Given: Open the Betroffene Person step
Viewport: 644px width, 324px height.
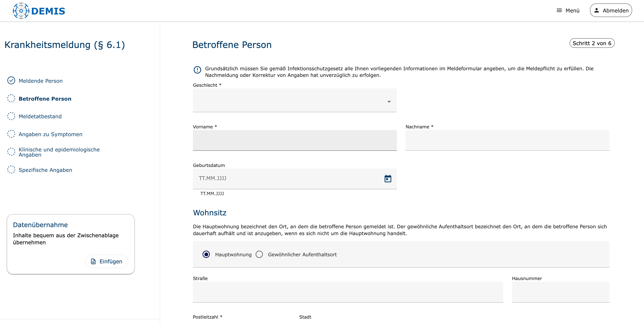Looking at the screenshot, I should 45,99.
